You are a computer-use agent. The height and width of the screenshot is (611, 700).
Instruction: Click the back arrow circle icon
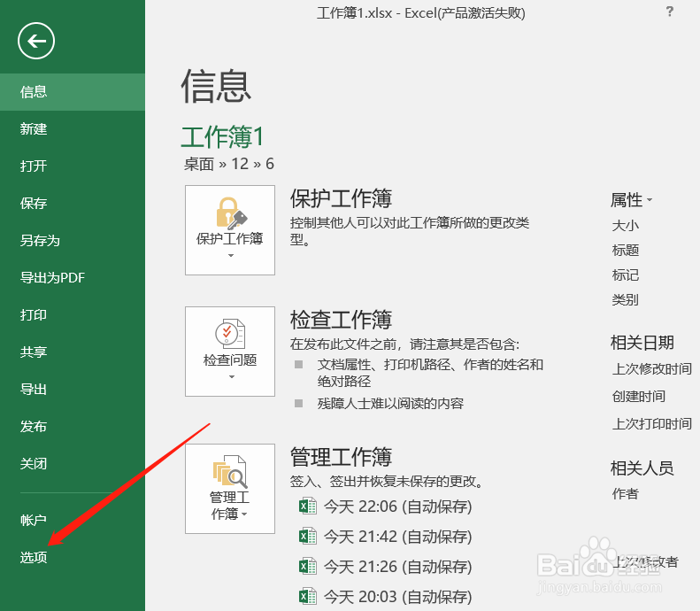coord(36,41)
